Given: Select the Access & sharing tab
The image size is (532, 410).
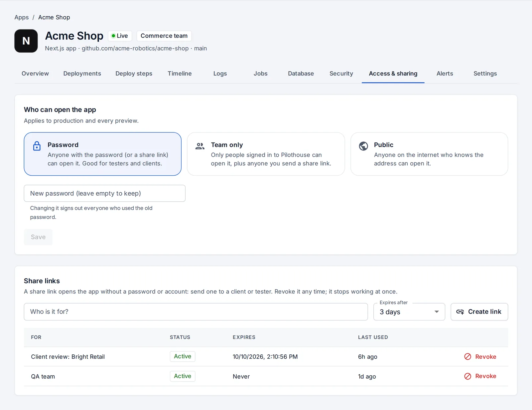Looking at the screenshot, I should point(393,74).
